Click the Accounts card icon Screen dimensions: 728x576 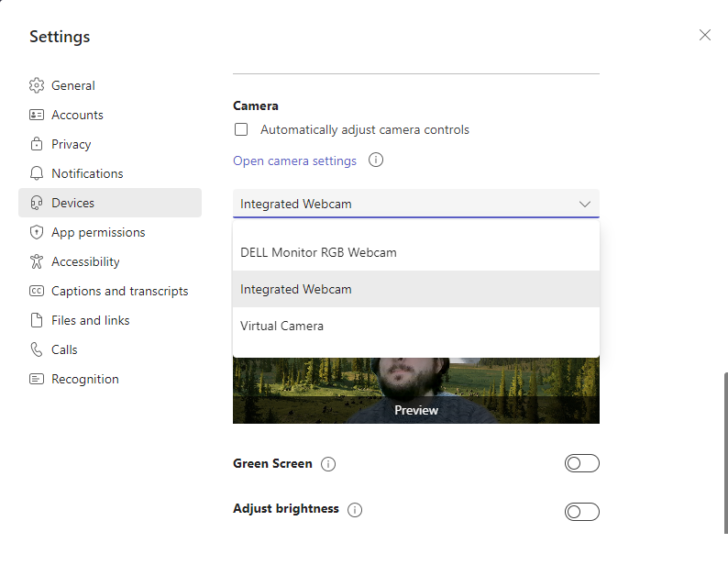click(37, 115)
